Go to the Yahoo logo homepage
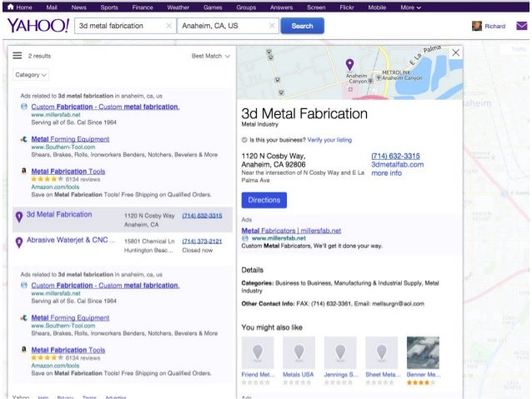The height and width of the screenshot is (399, 532). click(38, 26)
